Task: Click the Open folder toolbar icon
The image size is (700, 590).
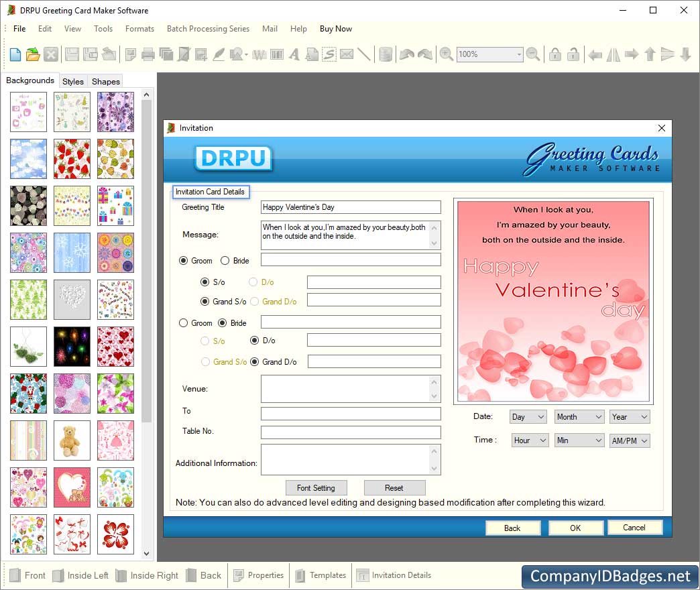Action: [x=33, y=54]
